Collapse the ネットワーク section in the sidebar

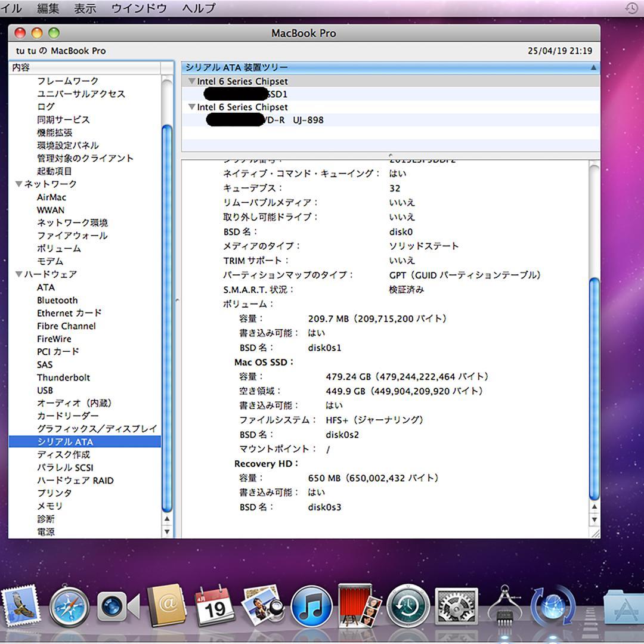click(x=18, y=184)
